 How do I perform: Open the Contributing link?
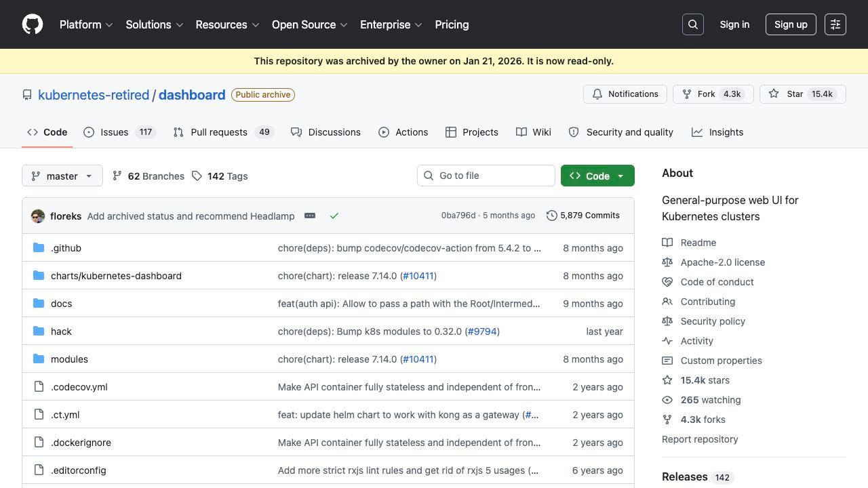tap(708, 302)
